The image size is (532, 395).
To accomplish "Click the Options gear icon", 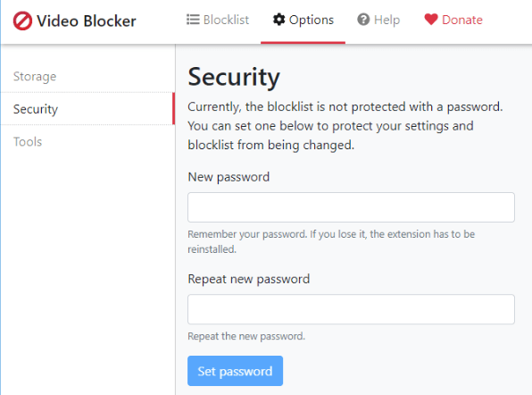I will pyautogui.click(x=278, y=20).
